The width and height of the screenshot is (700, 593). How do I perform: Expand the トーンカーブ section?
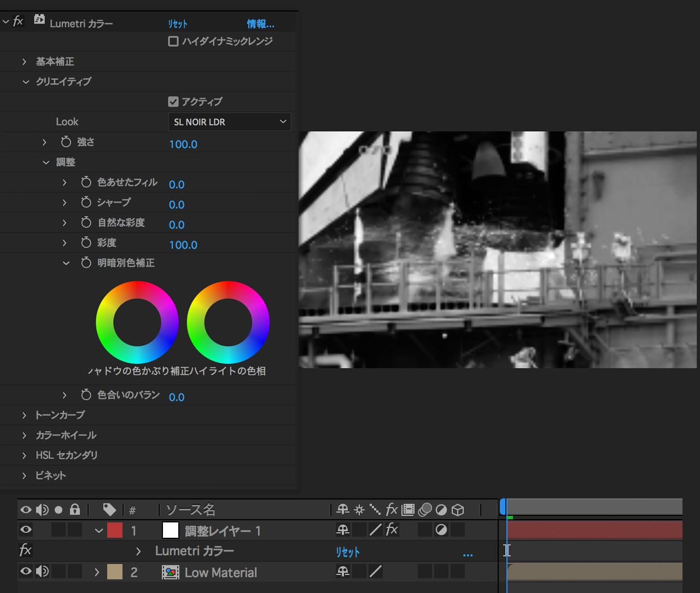(x=25, y=415)
